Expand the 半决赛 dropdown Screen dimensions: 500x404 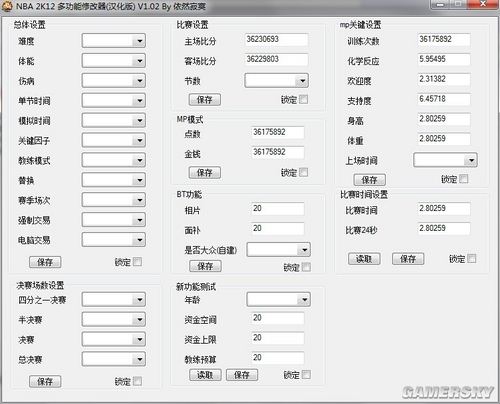(x=114, y=320)
